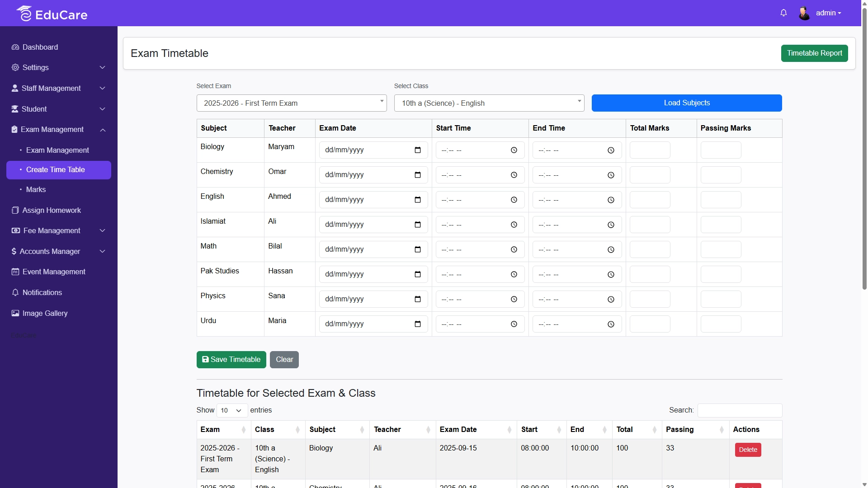Open clock picker for Physics start time

(514, 299)
